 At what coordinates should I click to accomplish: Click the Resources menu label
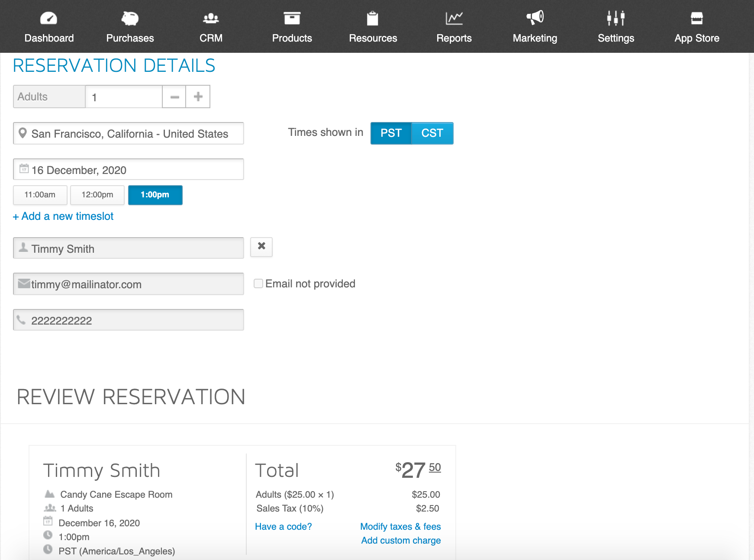point(373,38)
